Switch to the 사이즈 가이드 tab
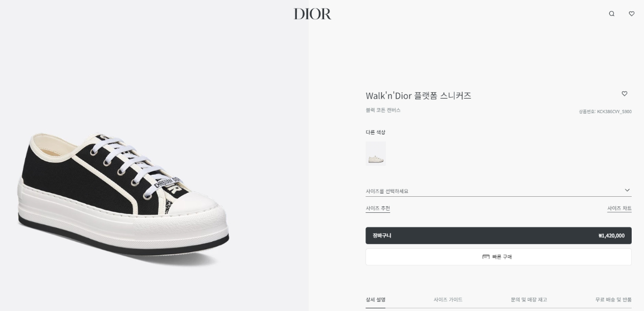The width and height of the screenshot is (644, 311). [x=448, y=300]
